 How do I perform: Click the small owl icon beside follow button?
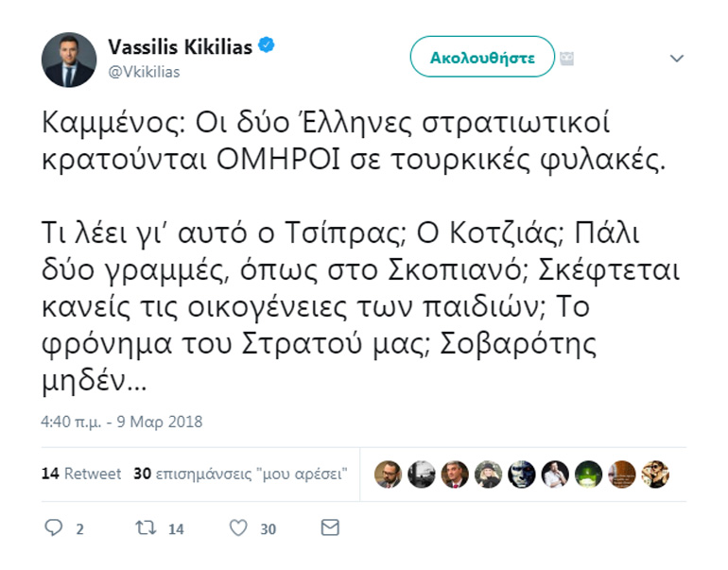click(x=567, y=58)
